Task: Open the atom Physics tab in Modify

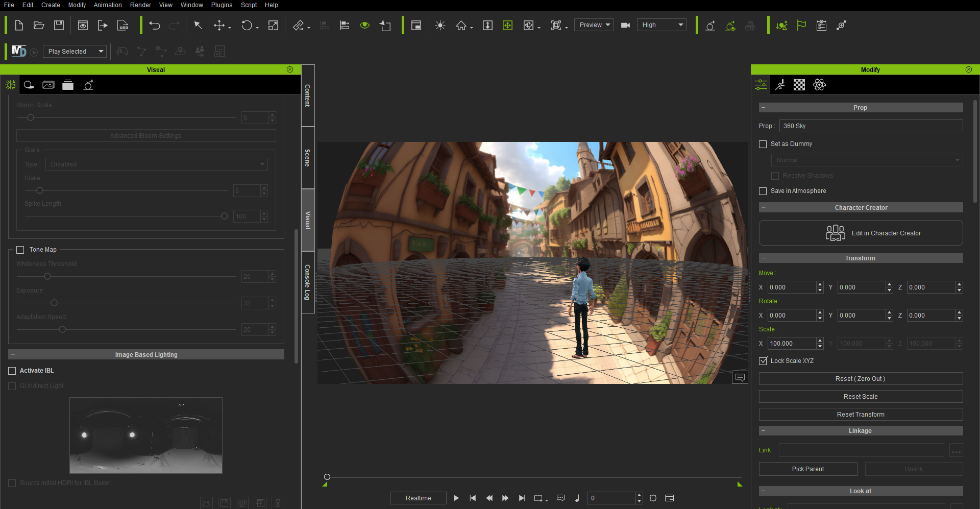Action: [819, 85]
